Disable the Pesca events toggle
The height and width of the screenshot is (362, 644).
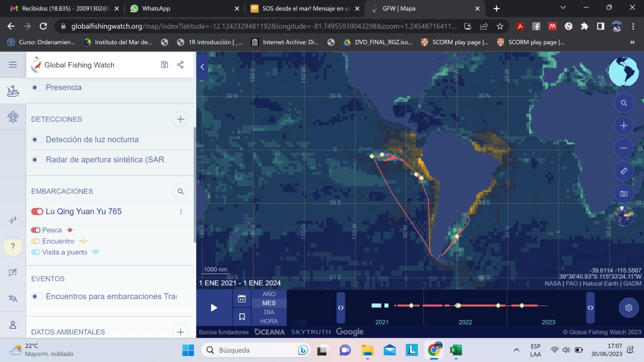(36, 230)
